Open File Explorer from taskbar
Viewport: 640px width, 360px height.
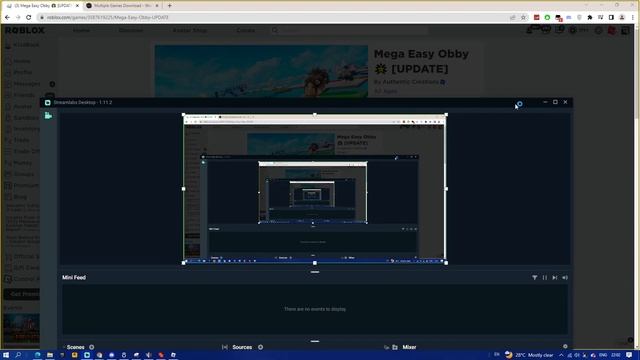click(x=50, y=355)
